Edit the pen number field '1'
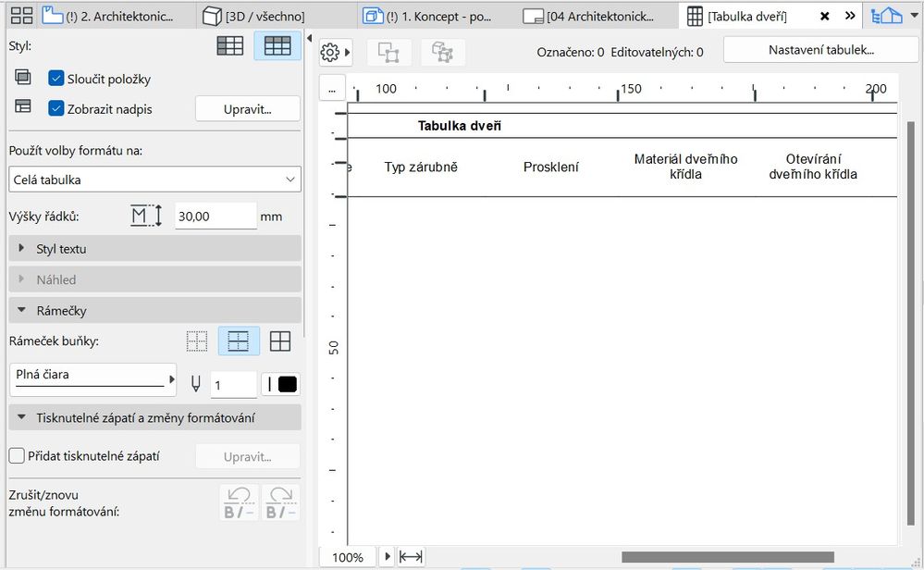The width and height of the screenshot is (924, 570). coord(233,385)
